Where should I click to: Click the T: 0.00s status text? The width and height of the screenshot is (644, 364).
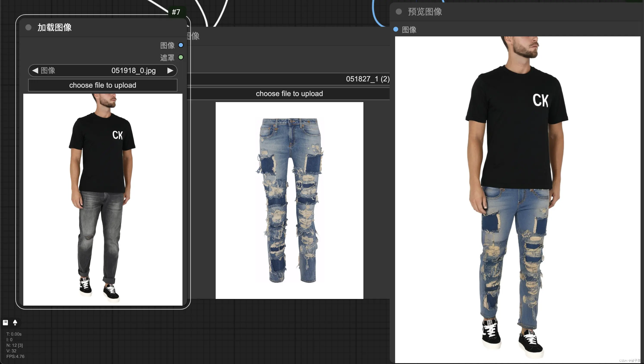(14, 334)
